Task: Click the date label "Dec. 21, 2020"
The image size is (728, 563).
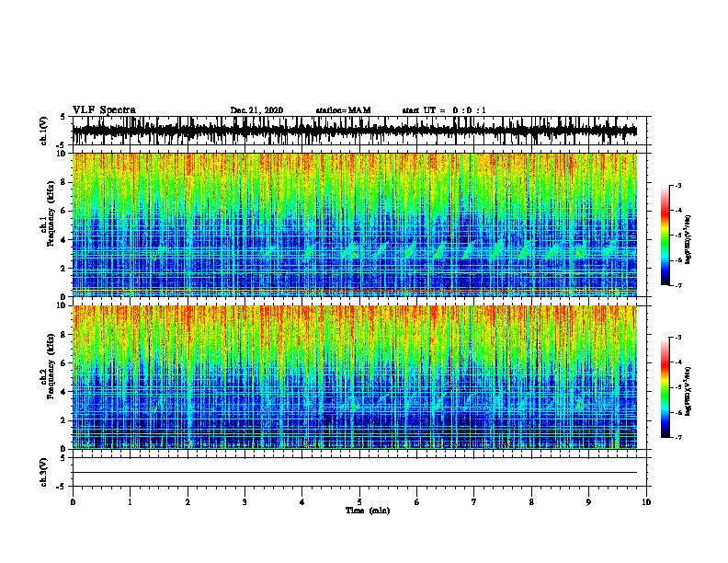Action: (x=256, y=110)
